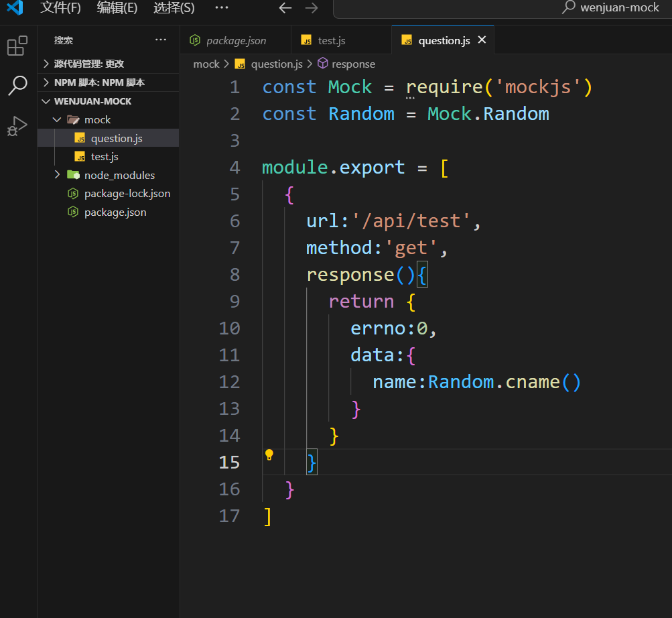Click the response breadcrumb segment
Screen dimensions: 672x618
click(x=353, y=64)
